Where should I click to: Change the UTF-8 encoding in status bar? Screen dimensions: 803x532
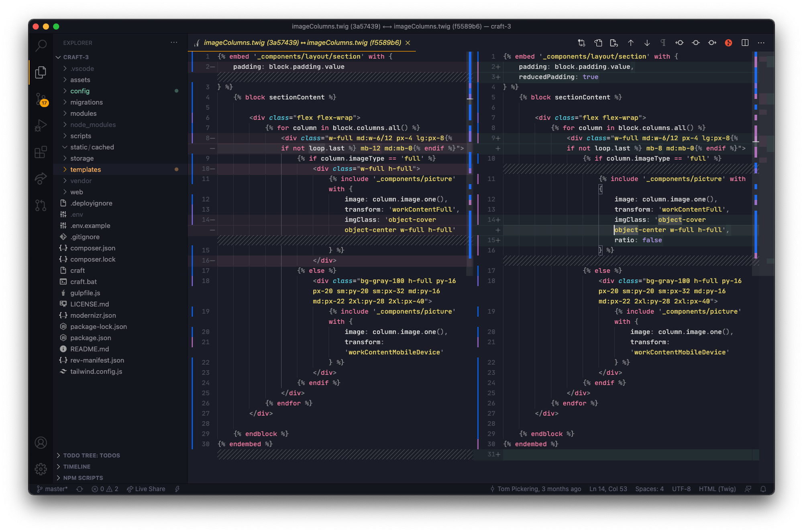pos(681,489)
